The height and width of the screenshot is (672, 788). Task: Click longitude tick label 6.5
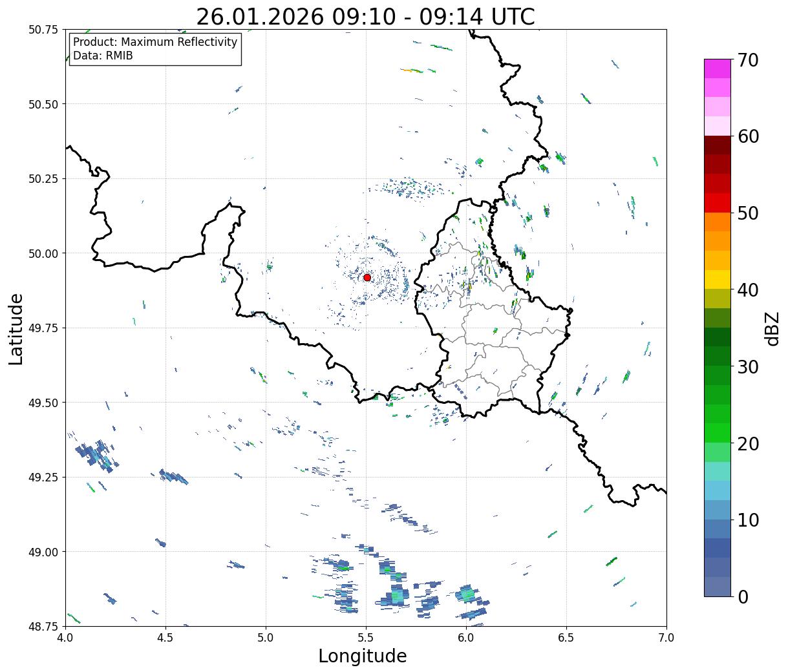[x=566, y=637]
